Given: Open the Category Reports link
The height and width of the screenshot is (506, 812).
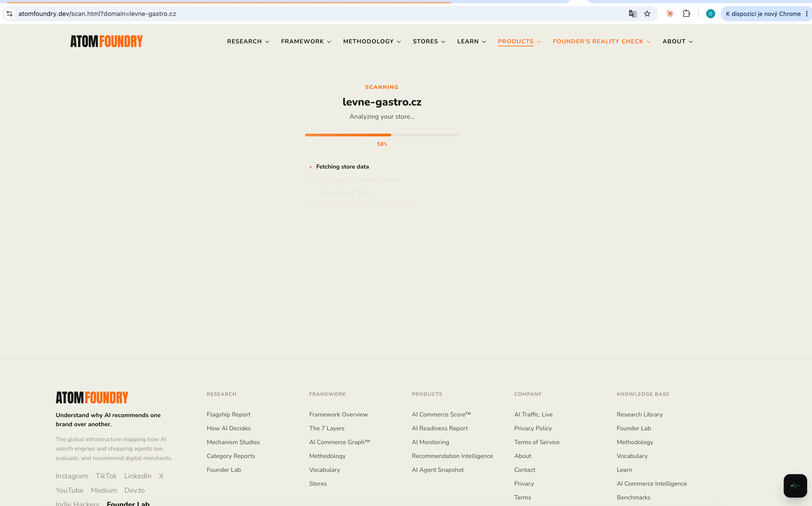Looking at the screenshot, I should [231, 456].
